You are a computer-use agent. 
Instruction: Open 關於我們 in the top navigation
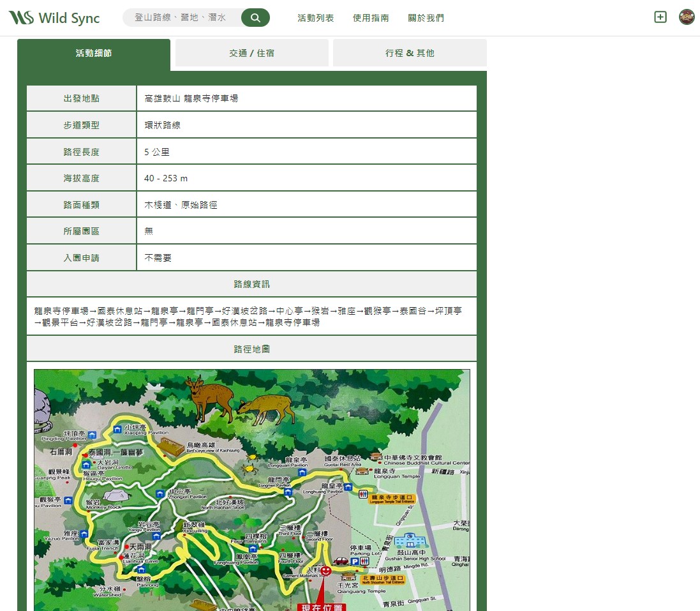(426, 18)
